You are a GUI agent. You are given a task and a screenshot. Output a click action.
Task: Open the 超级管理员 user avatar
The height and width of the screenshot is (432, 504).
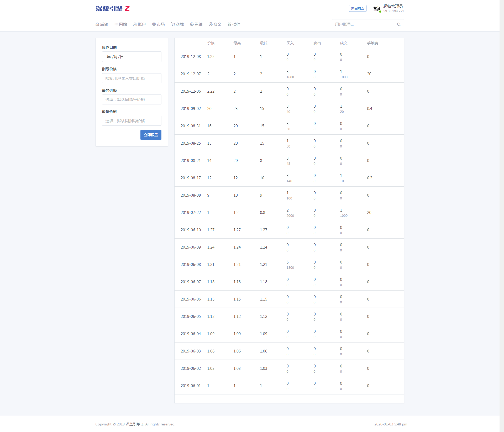[377, 9]
